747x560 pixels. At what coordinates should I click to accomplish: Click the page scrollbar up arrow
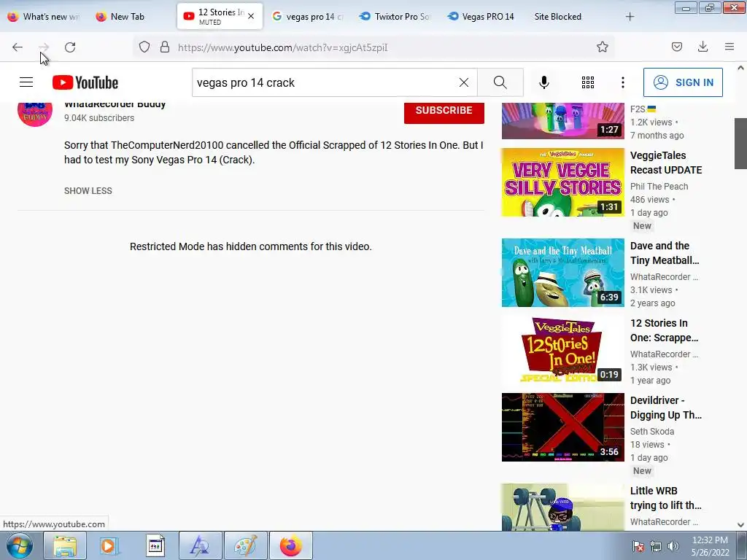(x=740, y=68)
